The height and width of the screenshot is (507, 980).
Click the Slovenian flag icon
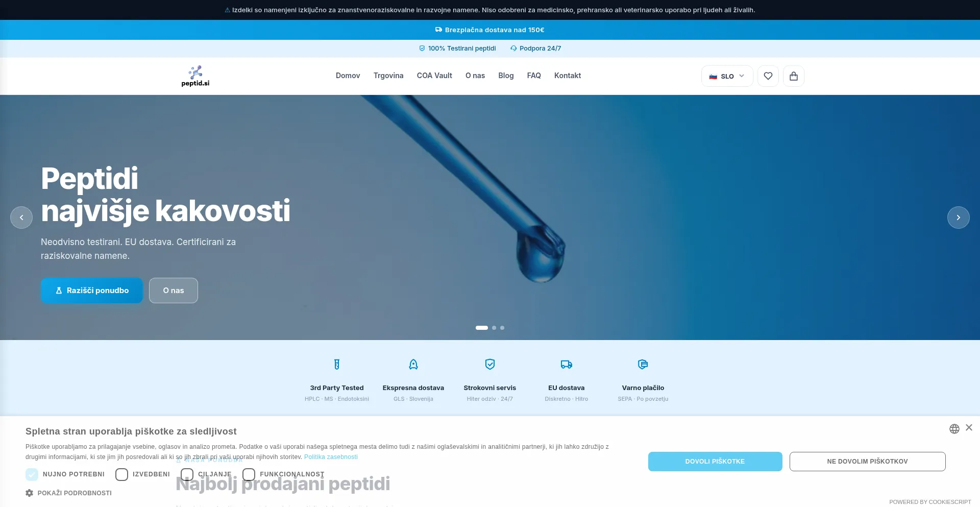[x=713, y=76]
